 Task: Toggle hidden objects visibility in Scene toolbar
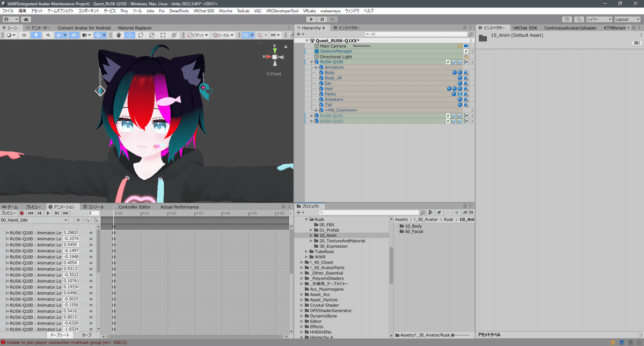coord(75,35)
